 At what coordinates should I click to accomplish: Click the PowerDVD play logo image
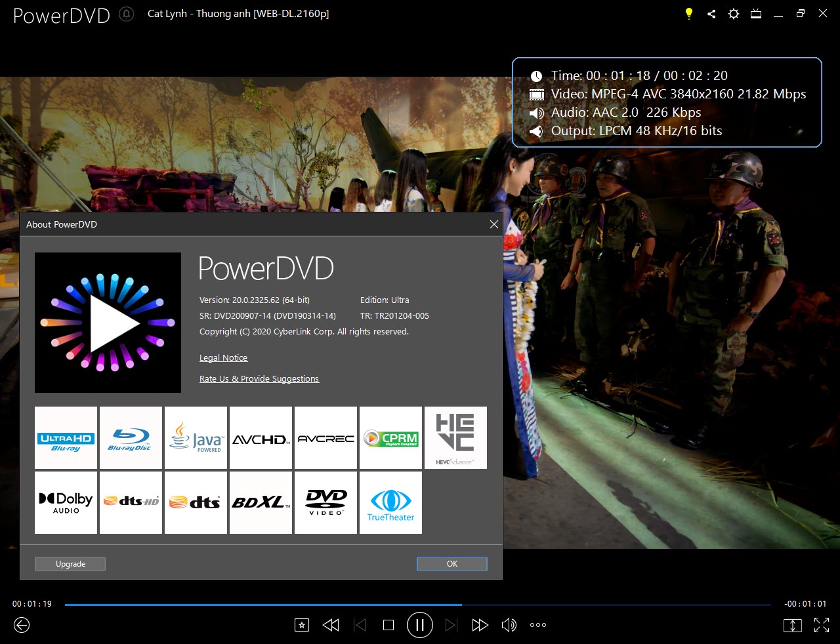pos(108,323)
